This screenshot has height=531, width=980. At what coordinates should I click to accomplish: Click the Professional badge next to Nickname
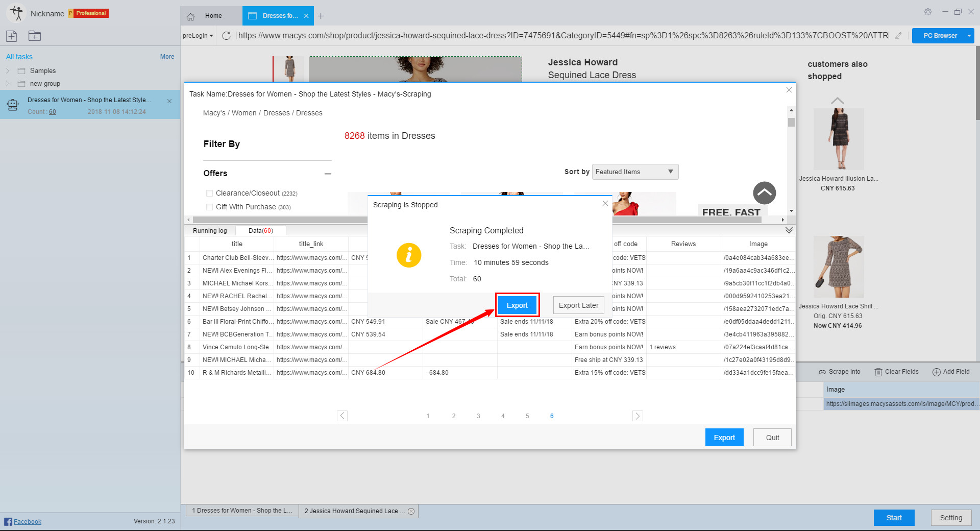coord(88,13)
